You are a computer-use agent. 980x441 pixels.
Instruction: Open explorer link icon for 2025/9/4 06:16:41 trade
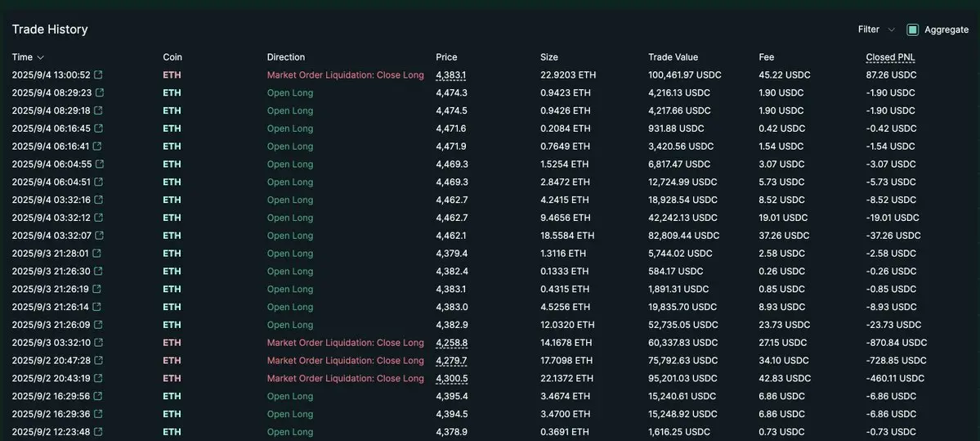coord(97,146)
